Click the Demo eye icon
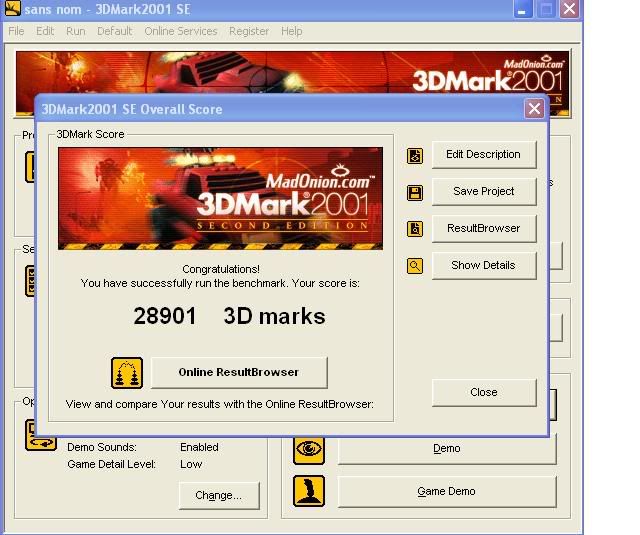Image resolution: width=640 pixels, height=535 pixels. click(309, 449)
